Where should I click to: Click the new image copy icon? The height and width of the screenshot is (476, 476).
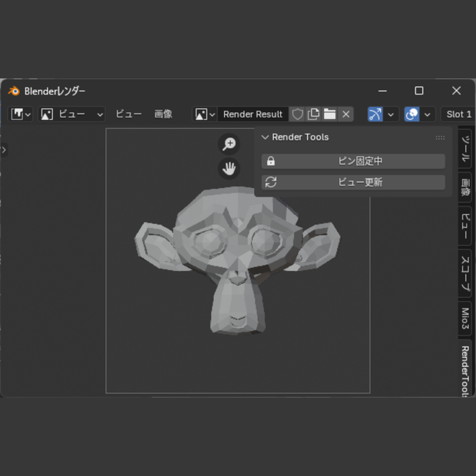[313, 114]
